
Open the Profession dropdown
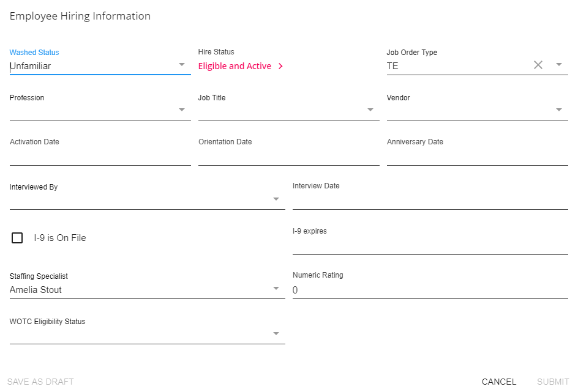coord(182,110)
